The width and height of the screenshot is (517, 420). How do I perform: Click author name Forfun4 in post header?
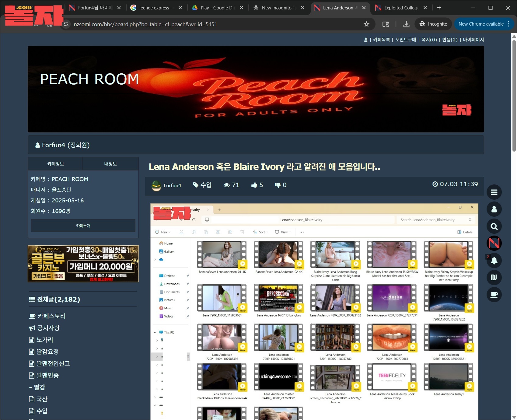[x=172, y=185]
